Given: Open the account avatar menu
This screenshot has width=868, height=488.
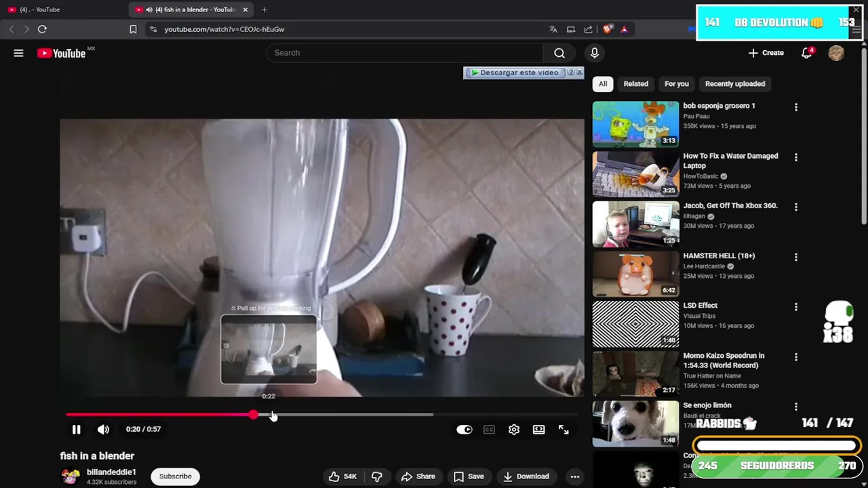Looking at the screenshot, I should pos(836,53).
